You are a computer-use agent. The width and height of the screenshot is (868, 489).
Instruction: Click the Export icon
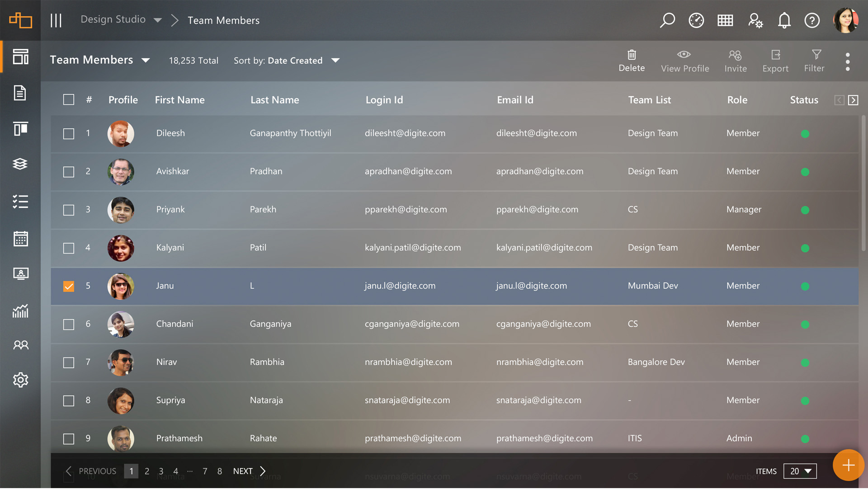pyautogui.click(x=775, y=55)
